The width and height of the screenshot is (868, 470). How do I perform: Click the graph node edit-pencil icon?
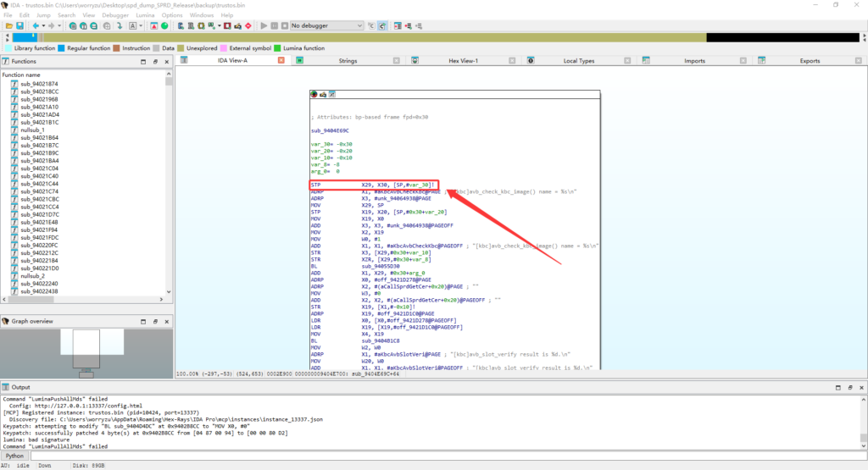[323, 95]
